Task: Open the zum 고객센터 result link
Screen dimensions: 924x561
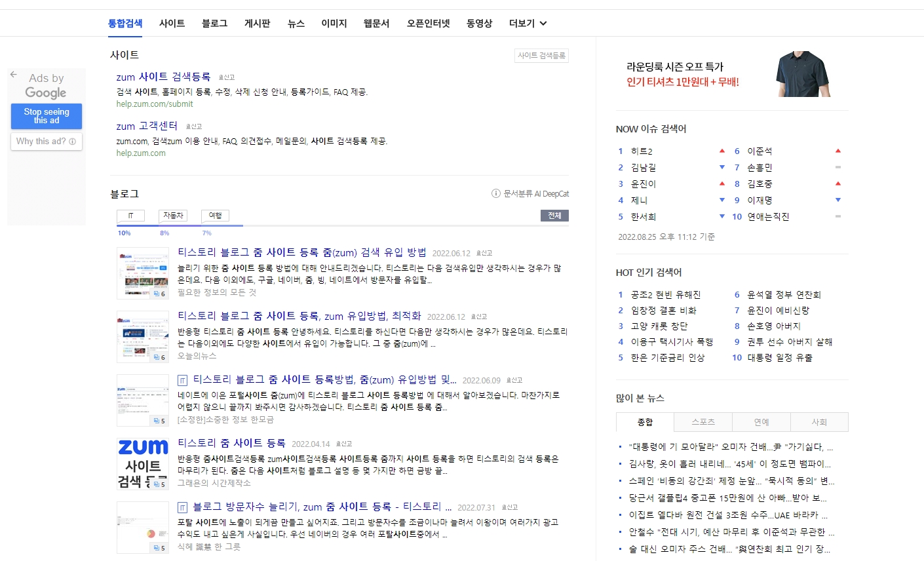Action: click(x=147, y=126)
